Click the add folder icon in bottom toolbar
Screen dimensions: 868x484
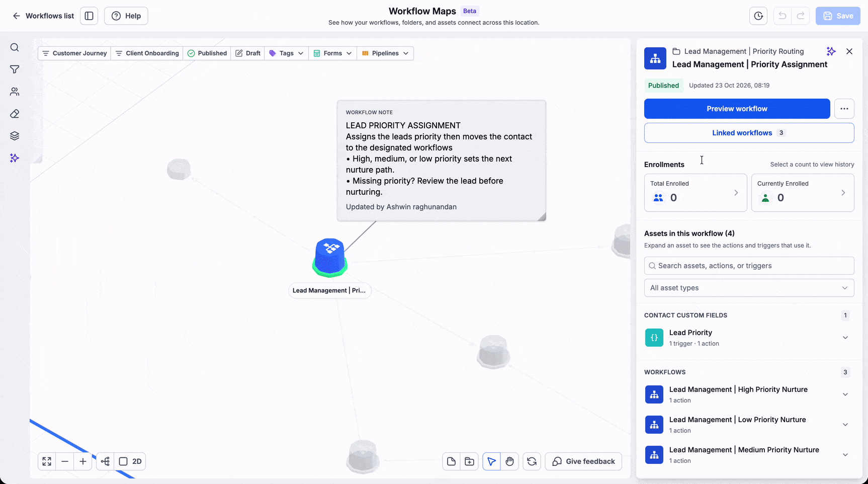(470, 461)
